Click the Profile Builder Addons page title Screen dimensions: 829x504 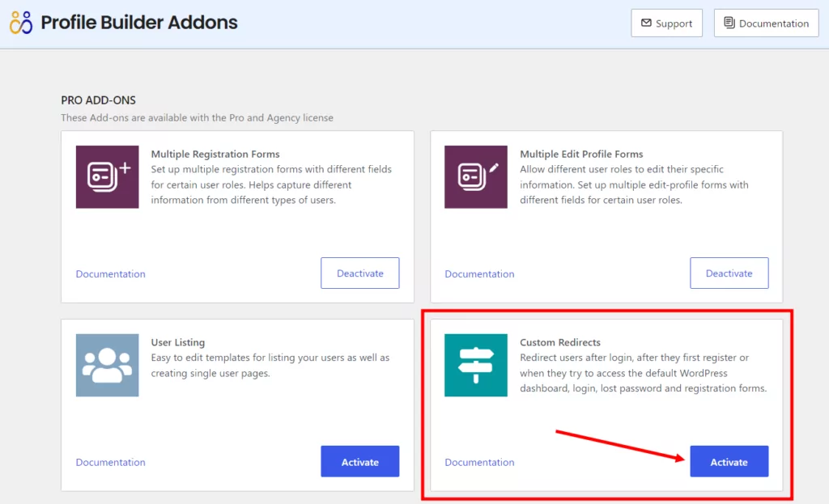tap(139, 23)
